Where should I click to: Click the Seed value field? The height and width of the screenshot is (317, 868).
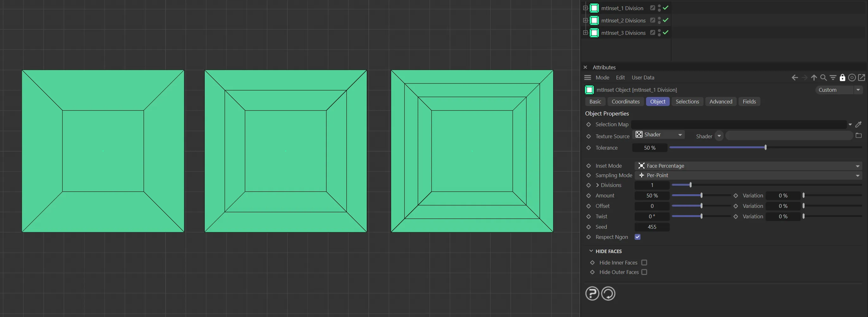coord(652,227)
